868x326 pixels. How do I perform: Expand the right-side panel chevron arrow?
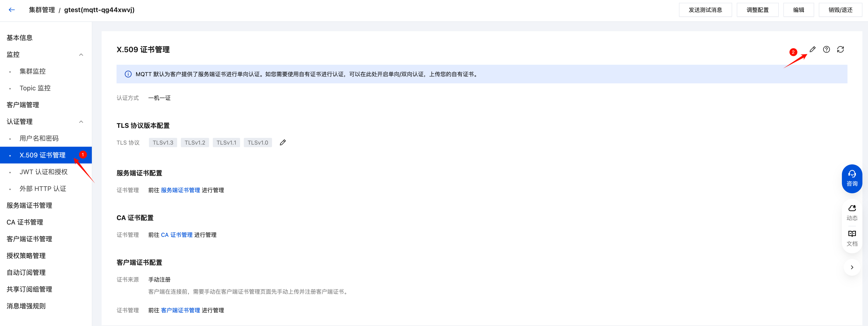(x=852, y=267)
